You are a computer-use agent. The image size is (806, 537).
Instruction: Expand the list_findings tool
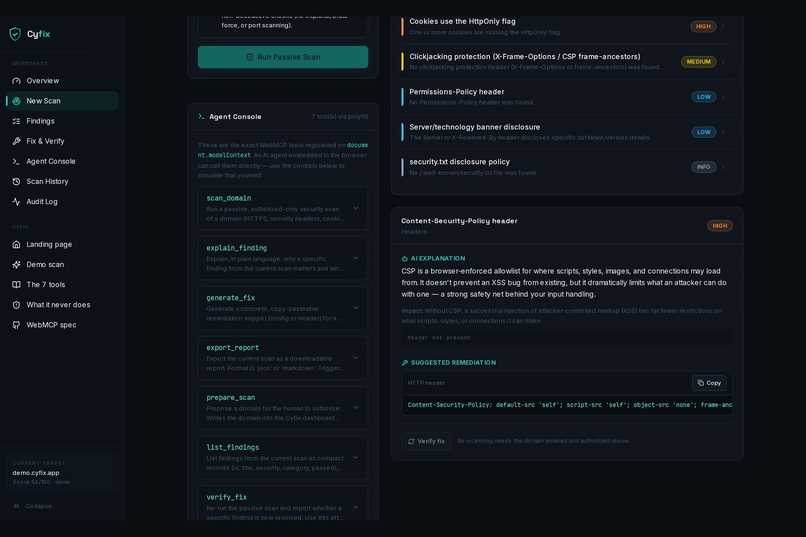pyautogui.click(x=283, y=457)
